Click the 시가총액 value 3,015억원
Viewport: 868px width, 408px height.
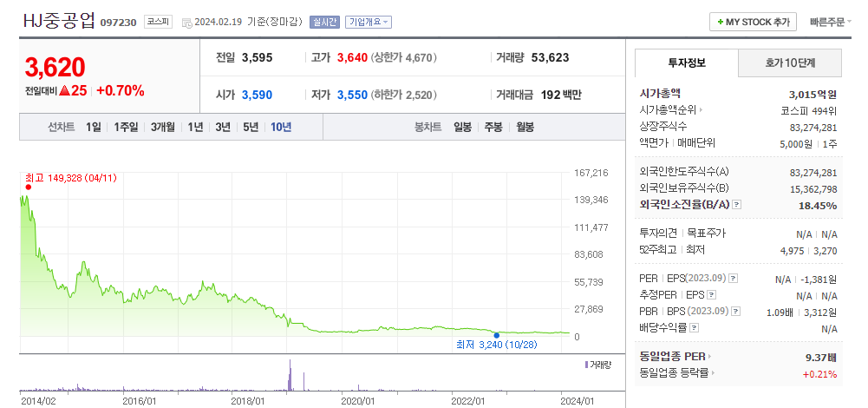point(813,94)
